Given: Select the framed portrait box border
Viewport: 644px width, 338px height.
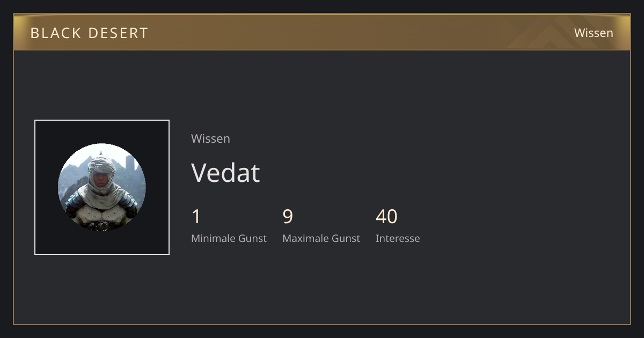Looking at the screenshot, I should 102,187.
